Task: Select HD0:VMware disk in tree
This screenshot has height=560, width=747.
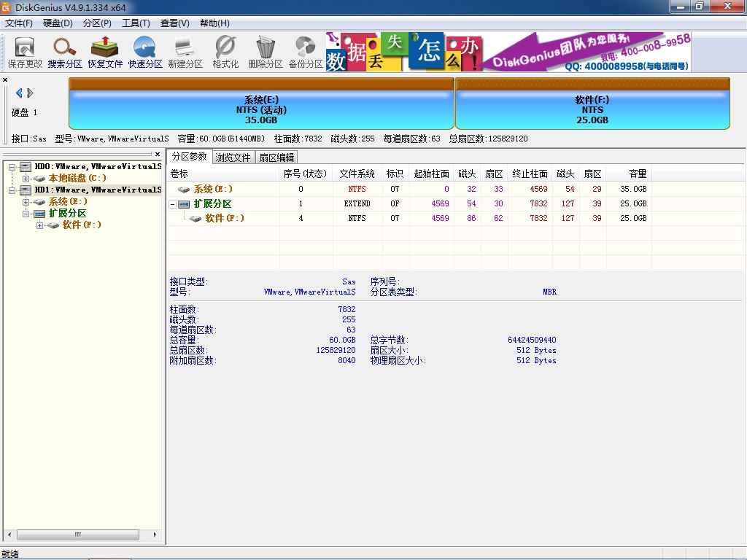Action: pyautogui.click(x=98, y=167)
